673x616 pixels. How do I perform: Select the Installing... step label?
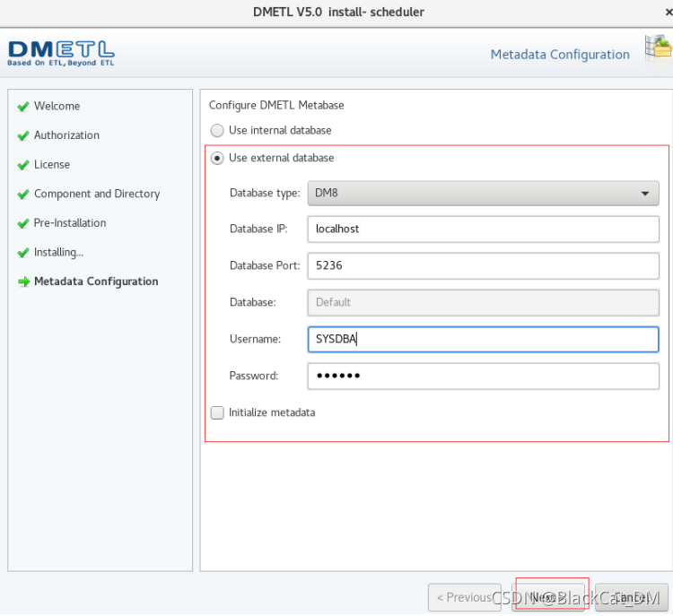(59, 252)
